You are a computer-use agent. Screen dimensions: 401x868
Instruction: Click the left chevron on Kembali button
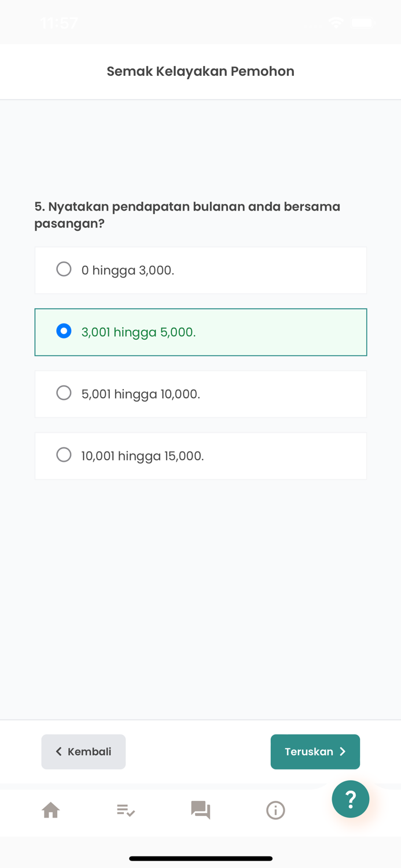[x=58, y=752]
